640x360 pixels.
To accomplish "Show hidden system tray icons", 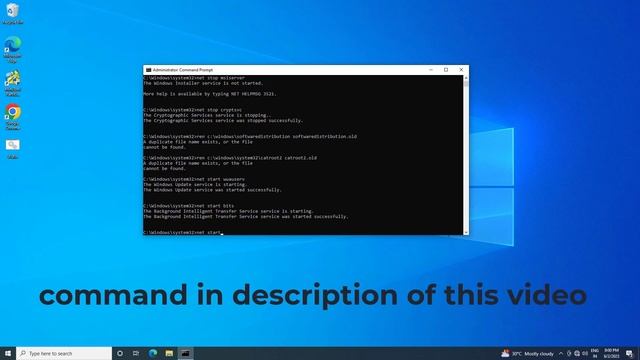I will pos(561,353).
